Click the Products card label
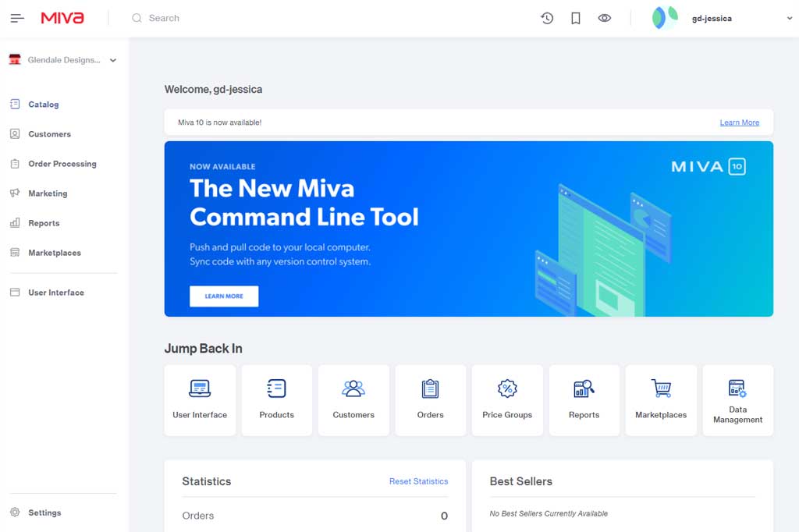799x532 pixels. point(276,415)
